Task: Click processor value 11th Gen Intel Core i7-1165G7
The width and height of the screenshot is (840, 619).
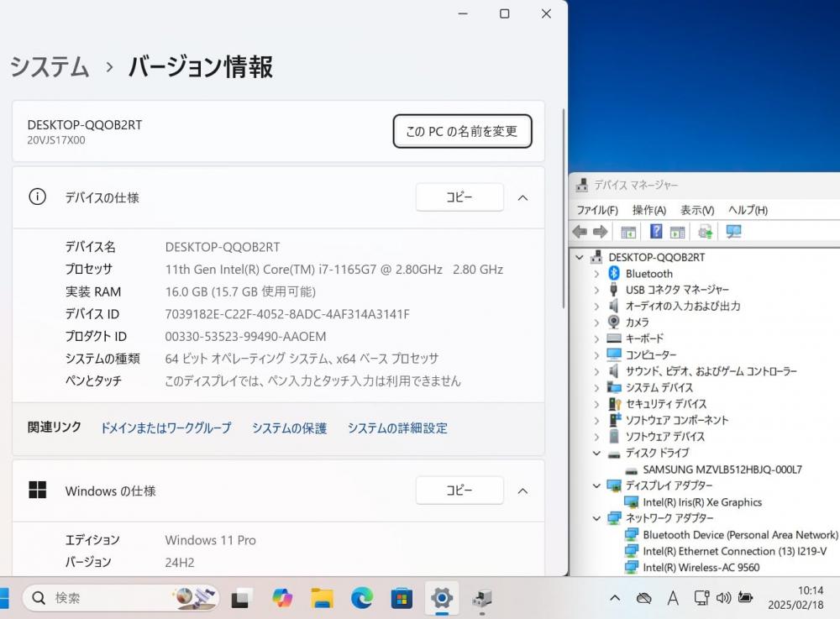Action: pyautogui.click(x=333, y=270)
